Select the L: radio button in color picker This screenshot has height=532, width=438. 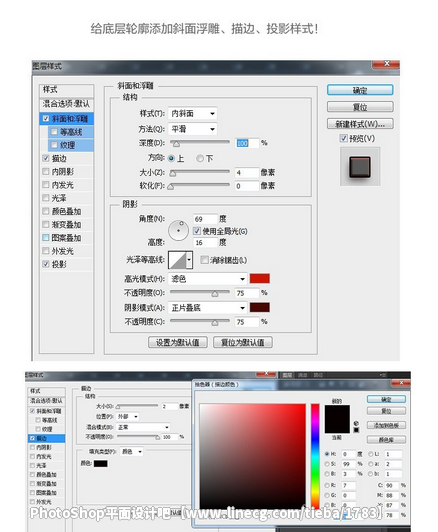370,454
